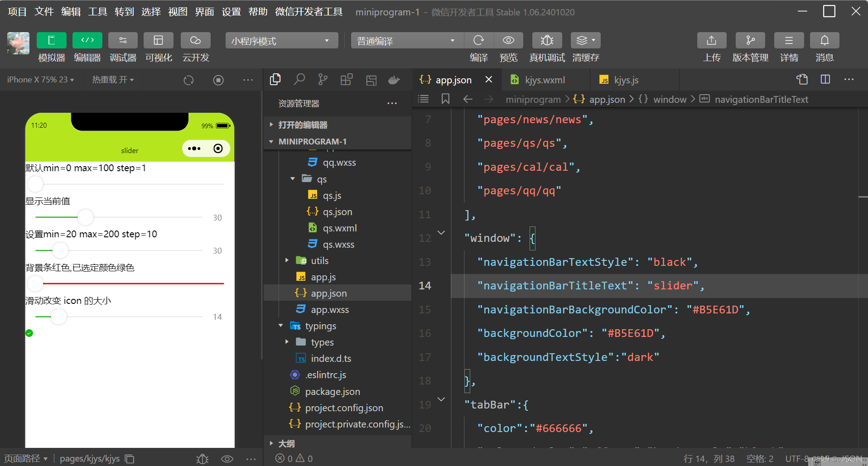Image resolution: width=868 pixels, height=466 pixels.
Task: Split the editor view
Action: (825, 79)
